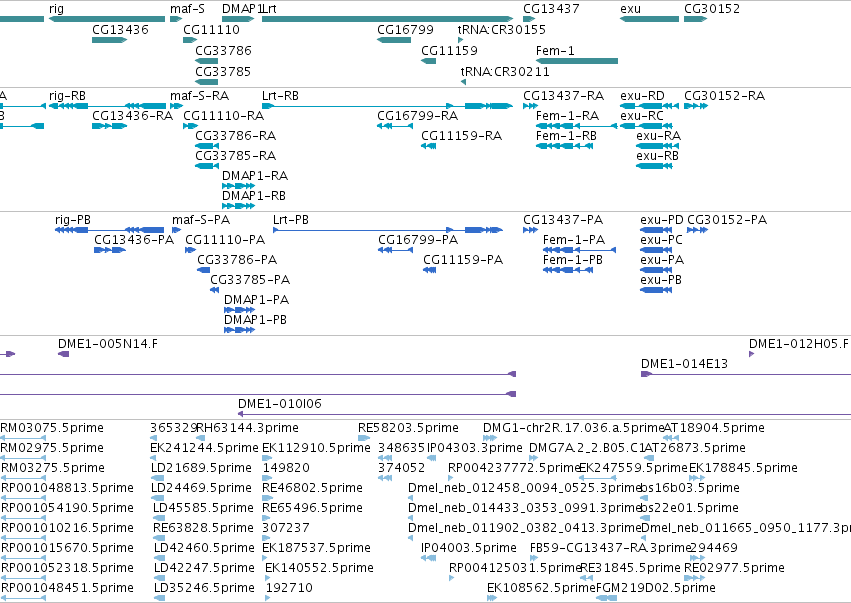Click the CG11159-RA transcript label
Viewport: 851px width, 603px height.
pyautogui.click(x=462, y=136)
